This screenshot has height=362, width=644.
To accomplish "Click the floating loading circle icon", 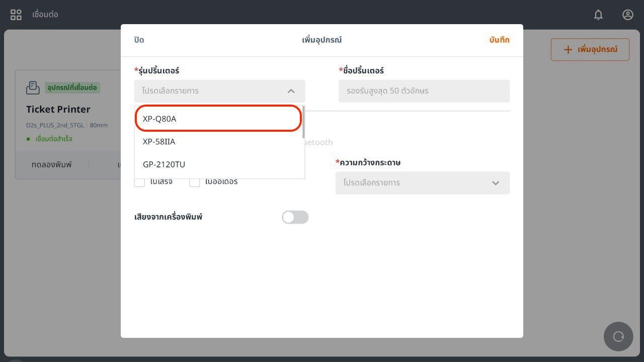I will 618,336.
